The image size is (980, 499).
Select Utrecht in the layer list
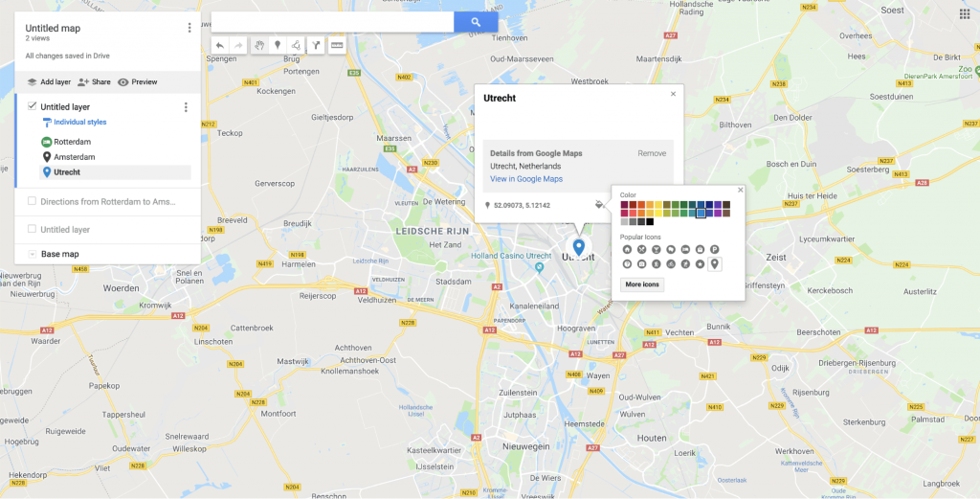(x=115, y=172)
